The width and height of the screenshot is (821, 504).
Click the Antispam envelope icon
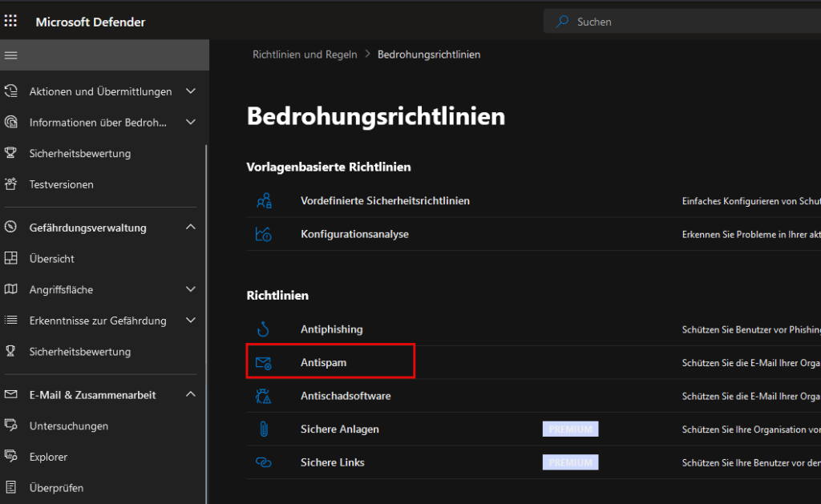click(263, 363)
